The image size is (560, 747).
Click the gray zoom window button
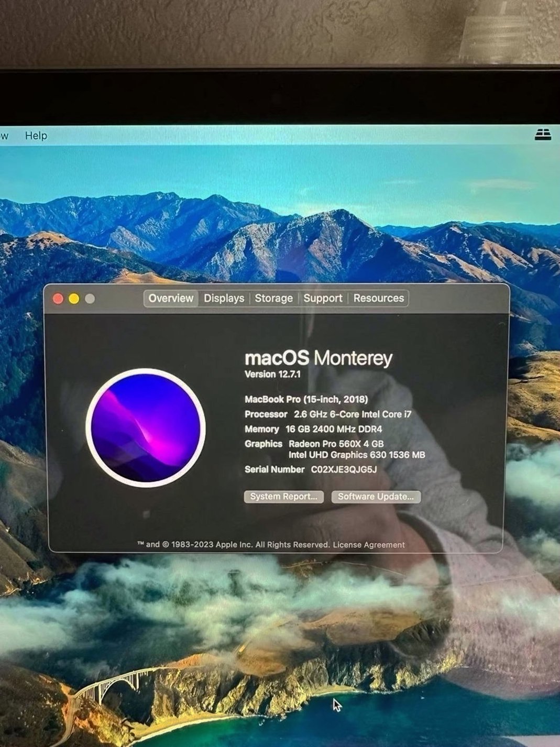pos(90,299)
